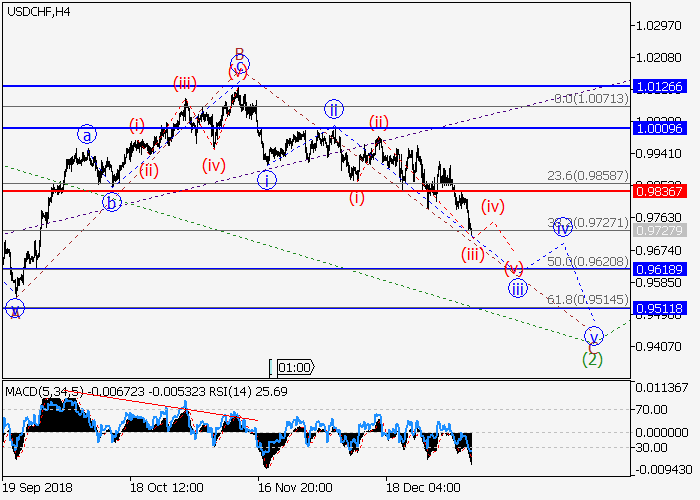Click the blue circled 'ii' wave label
Viewport: 700px width, 500px height.
[333, 108]
